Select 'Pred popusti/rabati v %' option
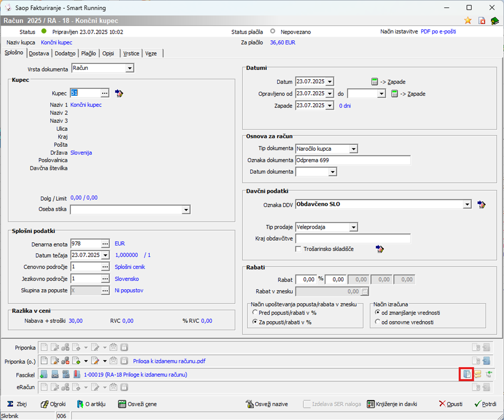Viewport: 504px width, 420px height. (x=255, y=313)
